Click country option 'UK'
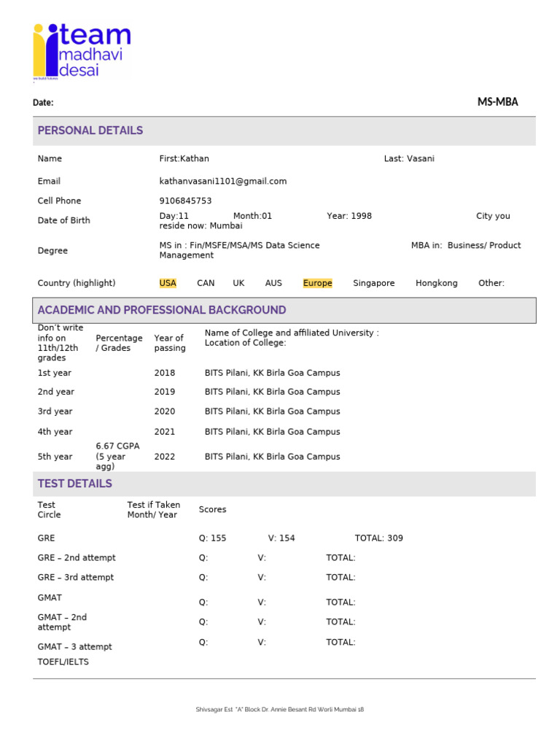This screenshot has width=560, height=747. [238, 283]
